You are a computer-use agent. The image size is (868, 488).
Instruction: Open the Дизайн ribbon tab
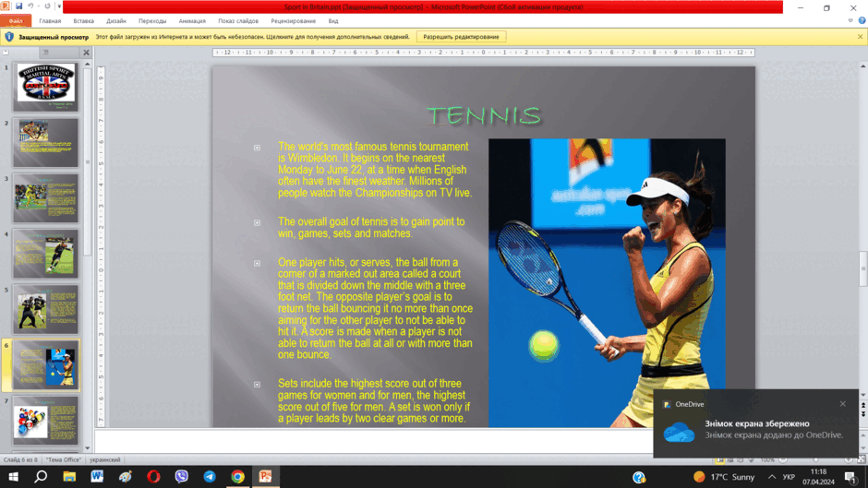coord(115,21)
